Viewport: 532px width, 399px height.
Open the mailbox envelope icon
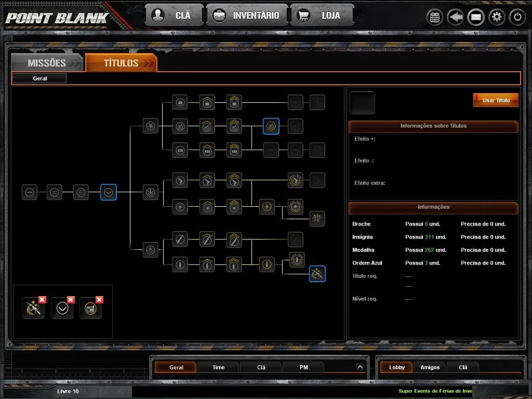pyautogui.click(x=476, y=17)
